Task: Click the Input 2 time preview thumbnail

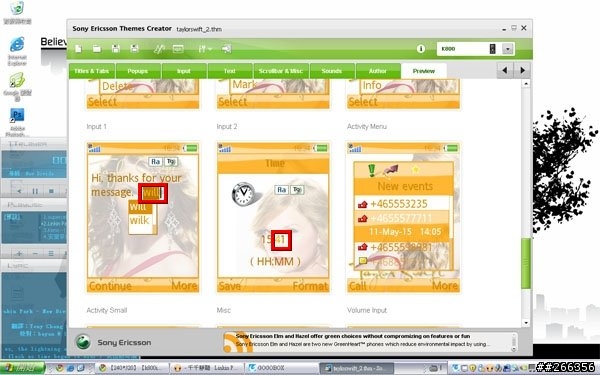Action: [273, 217]
